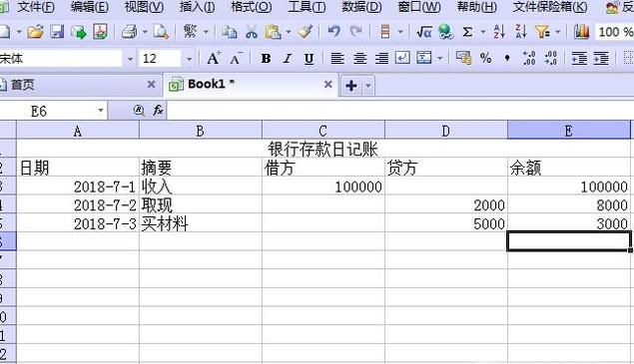This screenshot has height=364, width=634.
Task: Open the 插入(I) menu
Action: coord(197,7)
